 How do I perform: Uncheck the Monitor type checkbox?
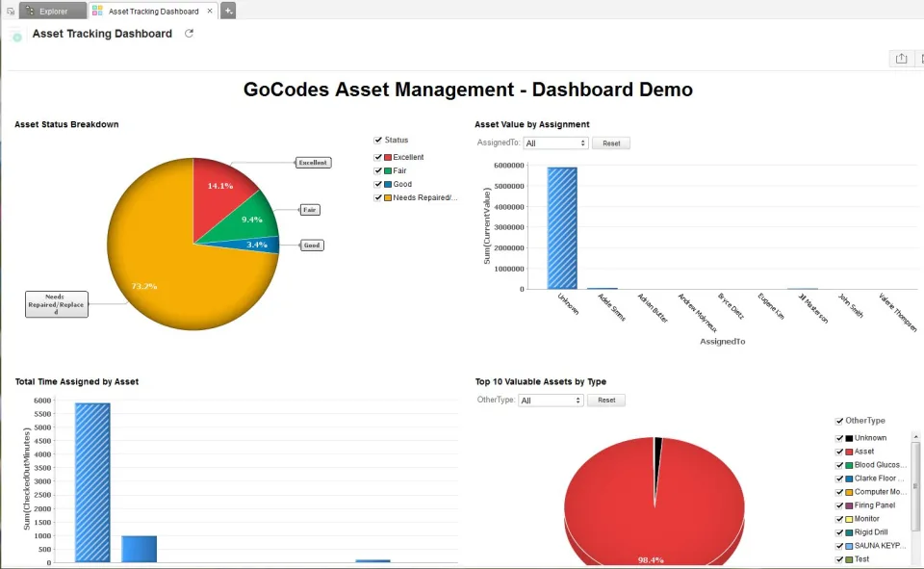pyautogui.click(x=839, y=520)
